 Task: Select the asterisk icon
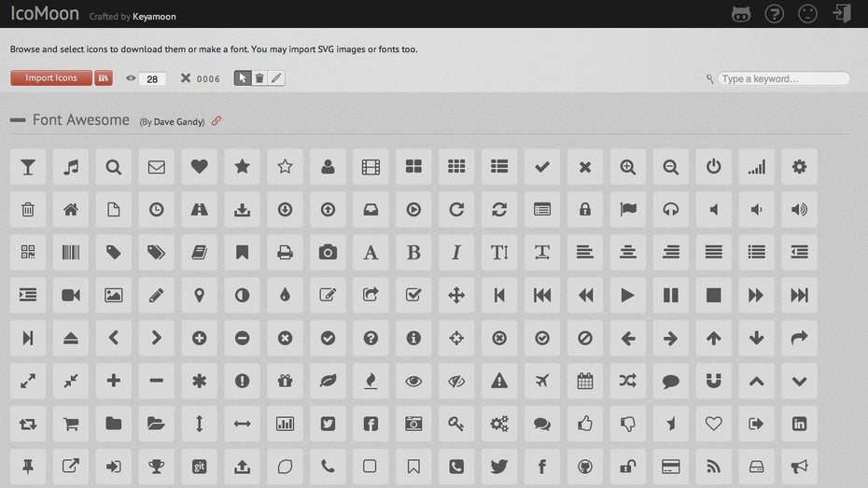pyautogui.click(x=200, y=381)
